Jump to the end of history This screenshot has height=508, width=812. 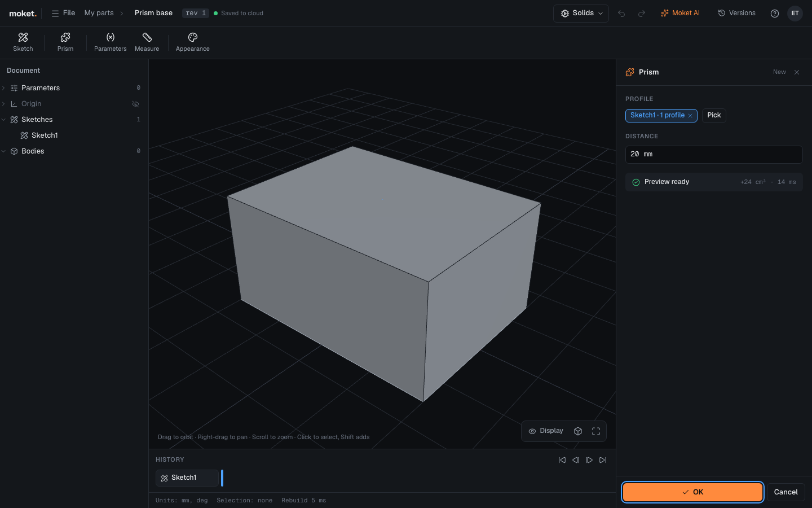(603, 460)
